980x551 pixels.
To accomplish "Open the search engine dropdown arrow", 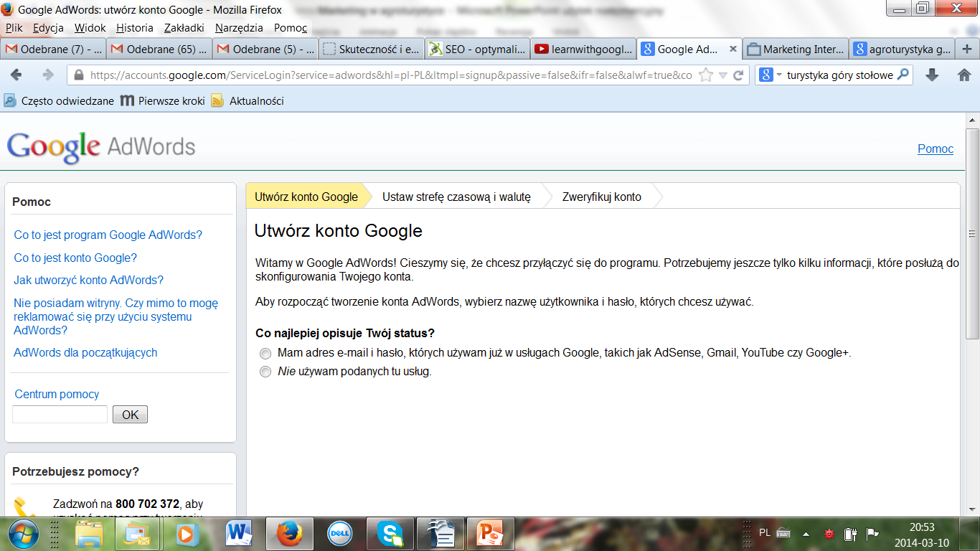I will [x=779, y=75].
